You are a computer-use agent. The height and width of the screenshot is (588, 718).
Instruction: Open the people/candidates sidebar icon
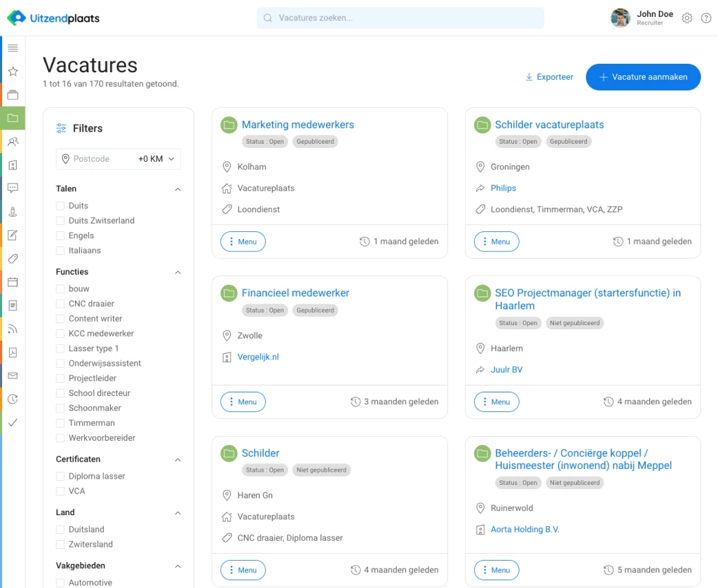13,142
